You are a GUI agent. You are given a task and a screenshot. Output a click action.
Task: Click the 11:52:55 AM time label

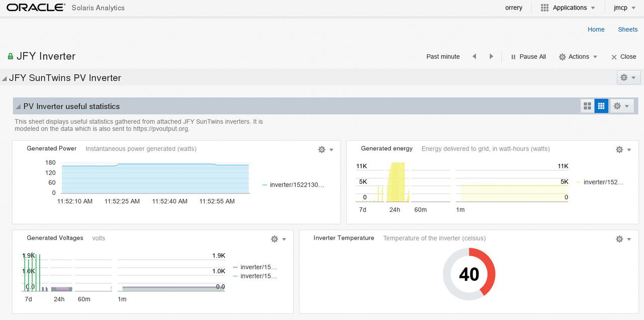coord(217,201)
